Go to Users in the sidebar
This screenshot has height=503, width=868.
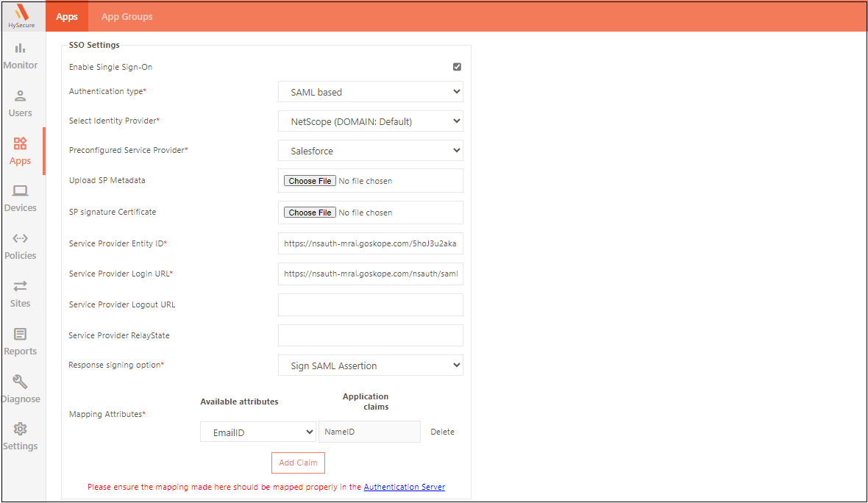[x=21, y=104]
